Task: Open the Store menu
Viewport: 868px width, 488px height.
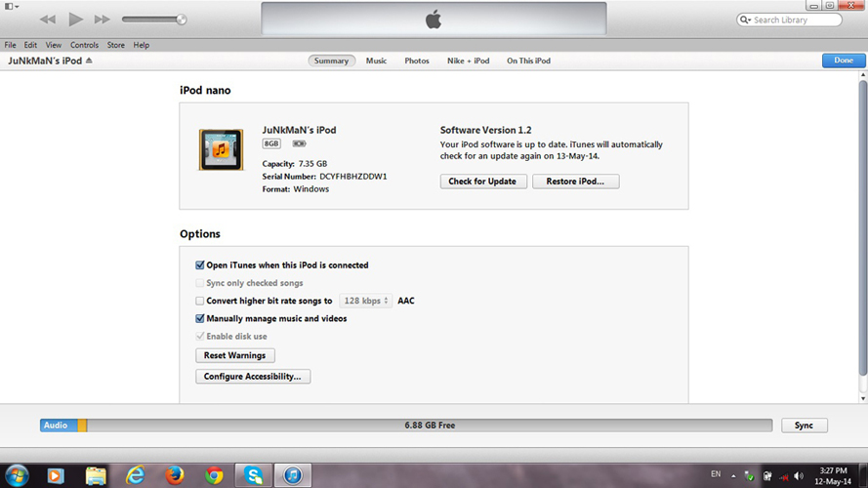Action: (115, 45)
